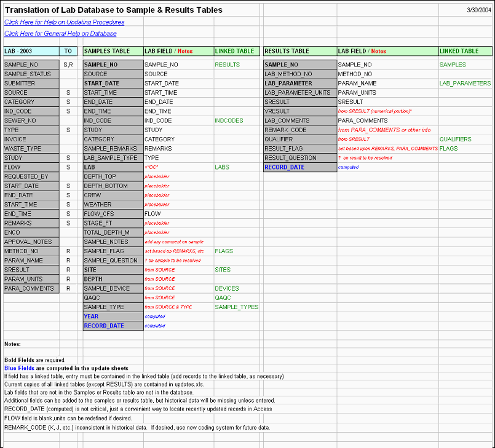Select the VRESULT field cell
The image size is (495, 448).
coord(300,111)
